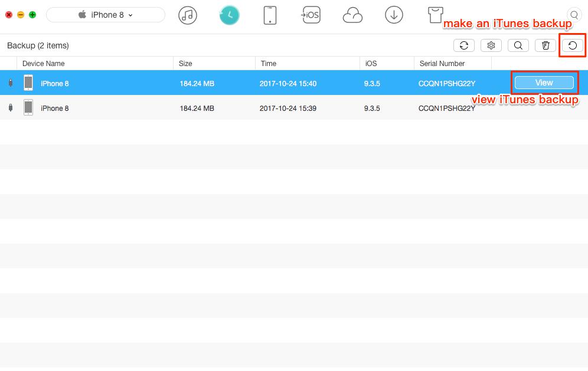Click 184.24 MB in the 15:39 row
This screenshot has height=371, width=588.
point(197,109)
